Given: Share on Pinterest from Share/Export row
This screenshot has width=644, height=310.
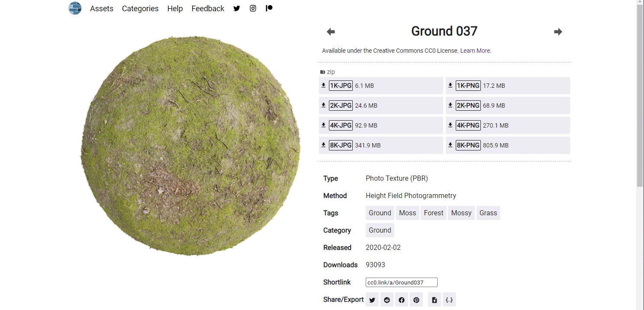Looking at the screenshot, I should [416, 300].
